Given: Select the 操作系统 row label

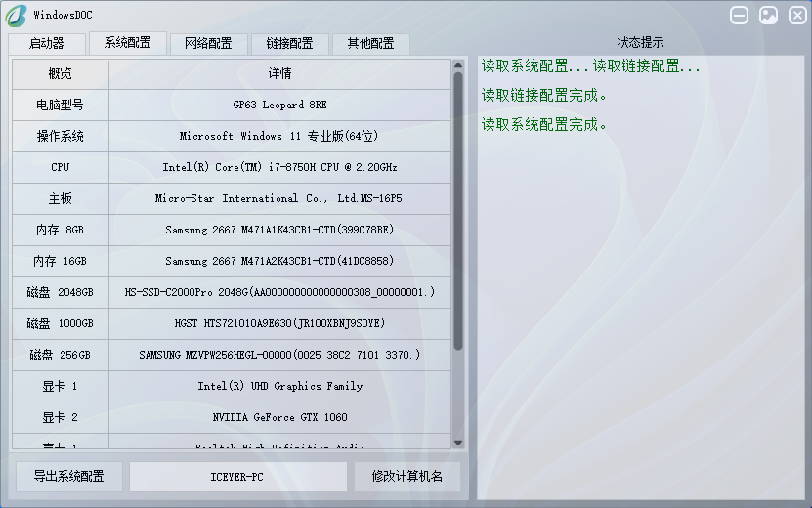Looking at the screenshot, I should click(60, 136).
